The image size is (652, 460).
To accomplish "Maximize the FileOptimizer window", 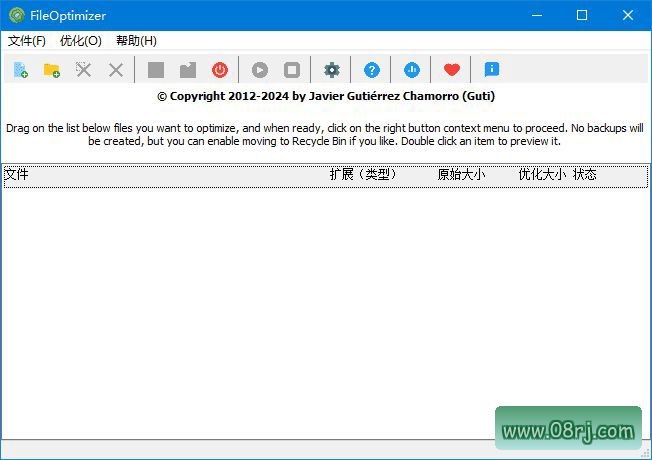I will 582,15.
